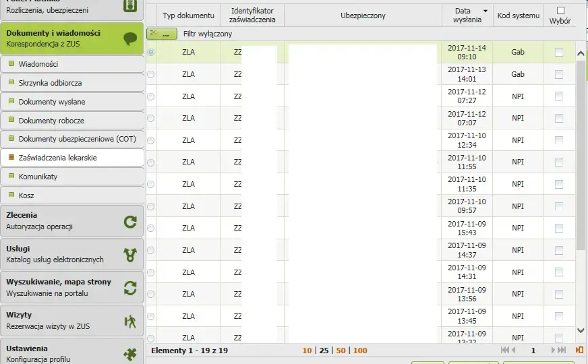Viewport: 588px width, 364px height.
Task: Expand the Panel Płatnika section
Action: [x=72, y=9]
